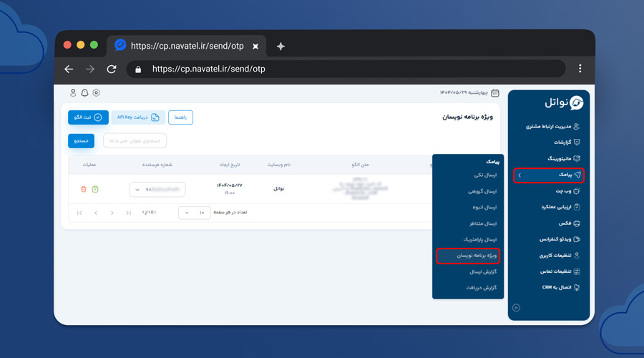Click the عملیات column header

89,165
